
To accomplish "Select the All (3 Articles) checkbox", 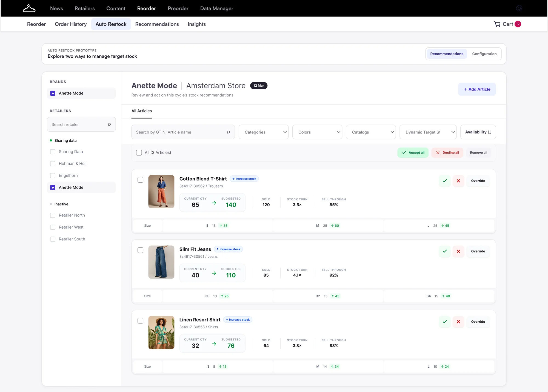I will click(x=139, y=153).
